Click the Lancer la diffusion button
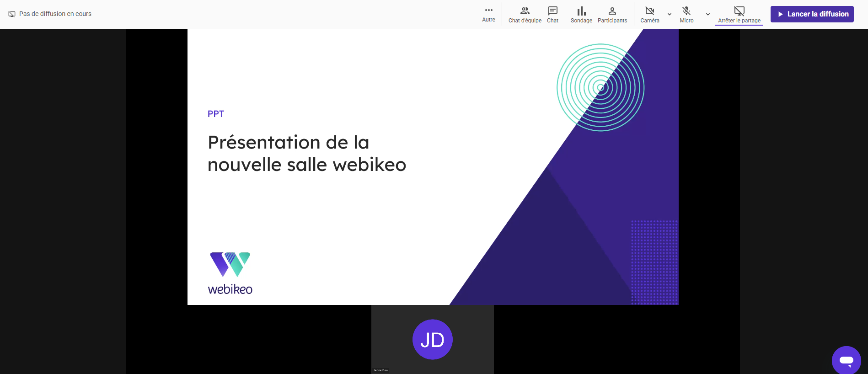Viewport: 868px width, 374px height. click(x=812, y=14)
